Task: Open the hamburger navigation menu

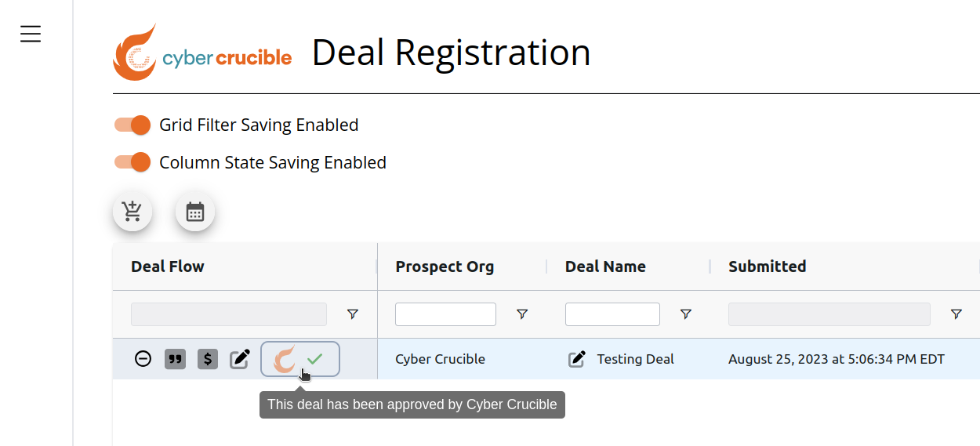Action: [x=31, y=34]
